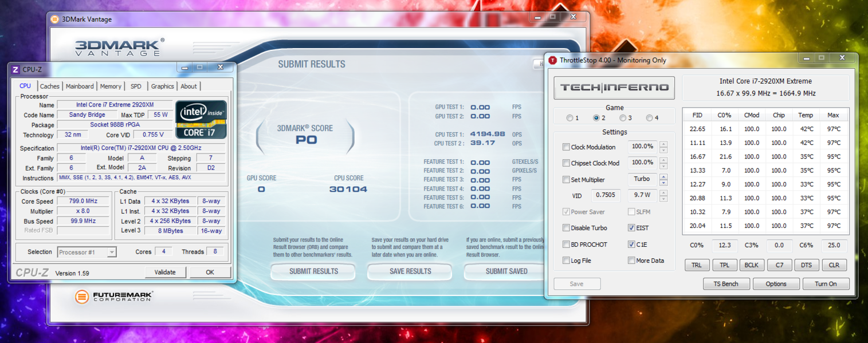
Task: Toggle the EIST checkbox
Action: (631, 228)
